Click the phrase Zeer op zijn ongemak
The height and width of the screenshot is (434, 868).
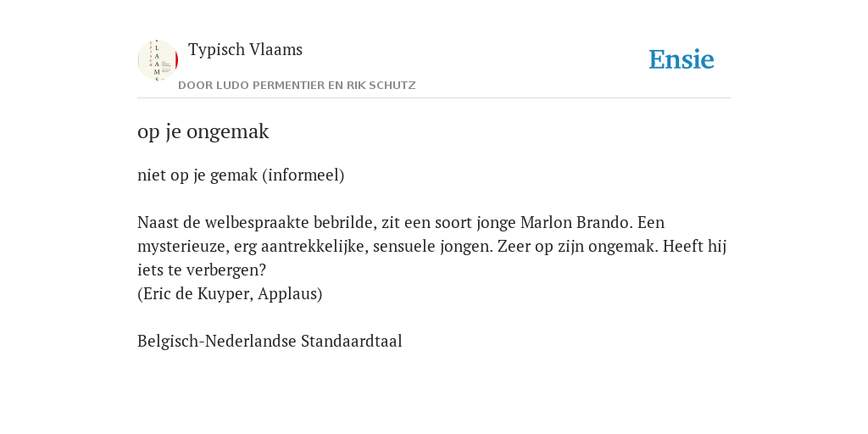[578, 247]
